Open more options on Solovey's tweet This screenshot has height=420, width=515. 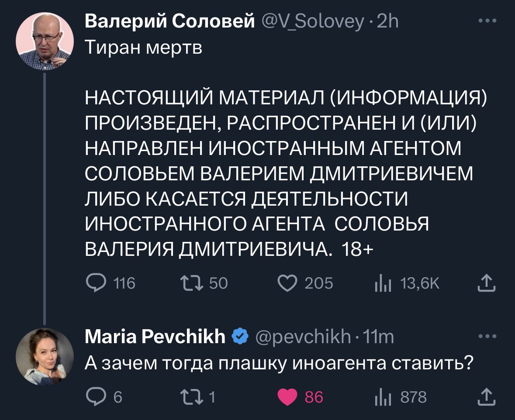(x=487, y=21)
